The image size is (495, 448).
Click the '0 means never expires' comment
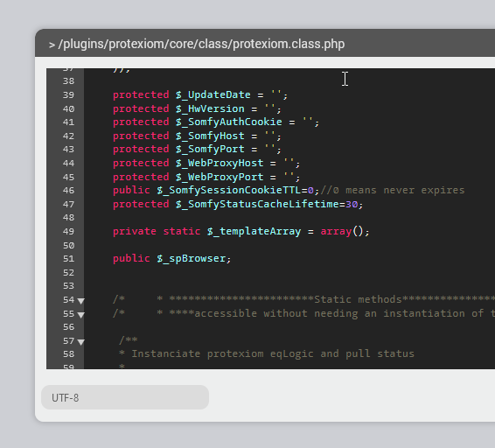tap(393, 190)
